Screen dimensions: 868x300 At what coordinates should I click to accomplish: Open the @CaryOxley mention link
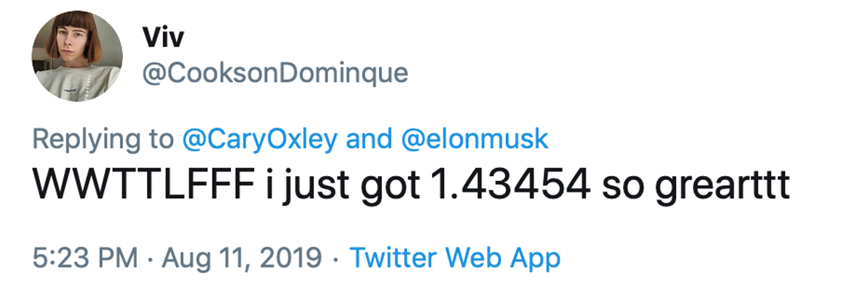coord(263,139)
